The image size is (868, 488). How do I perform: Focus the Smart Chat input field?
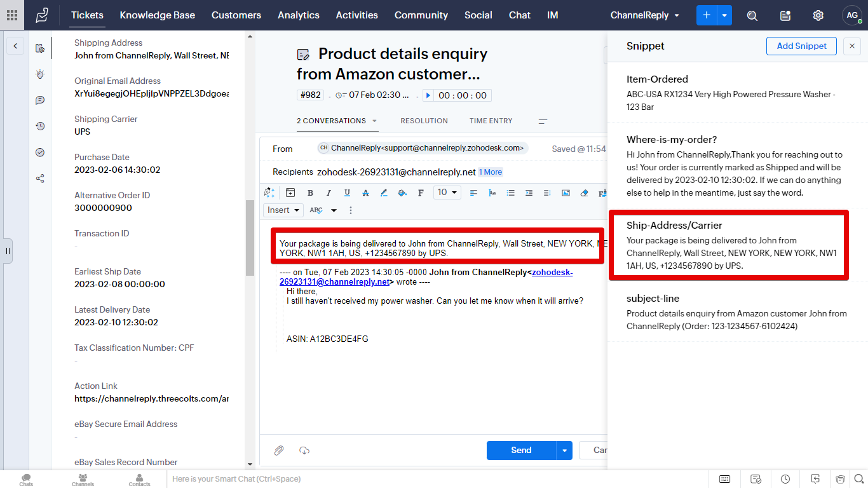pos(437,478)
